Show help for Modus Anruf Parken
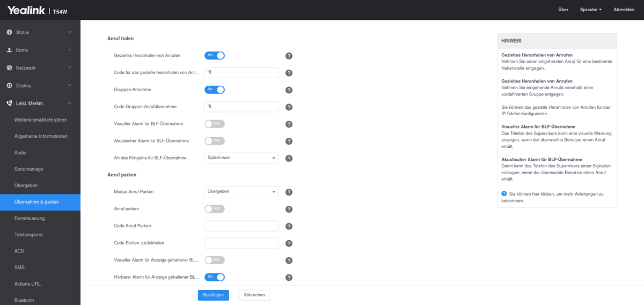The width and height of the screenshot is (644, 305). (x=289, y=192)
